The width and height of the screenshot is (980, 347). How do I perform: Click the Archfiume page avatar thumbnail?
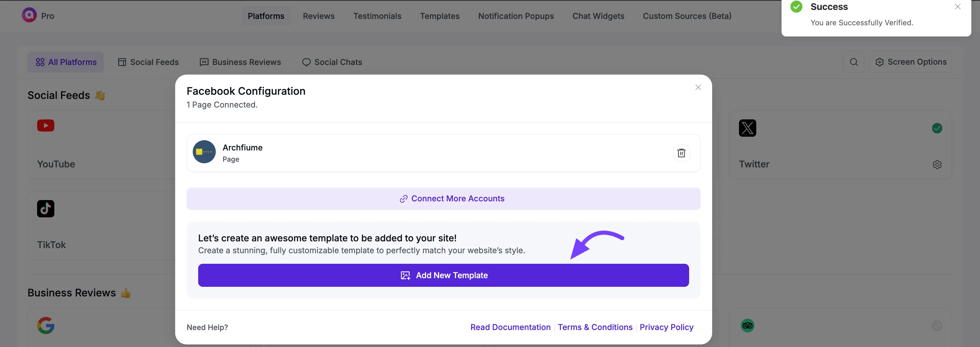coord(204,152)
